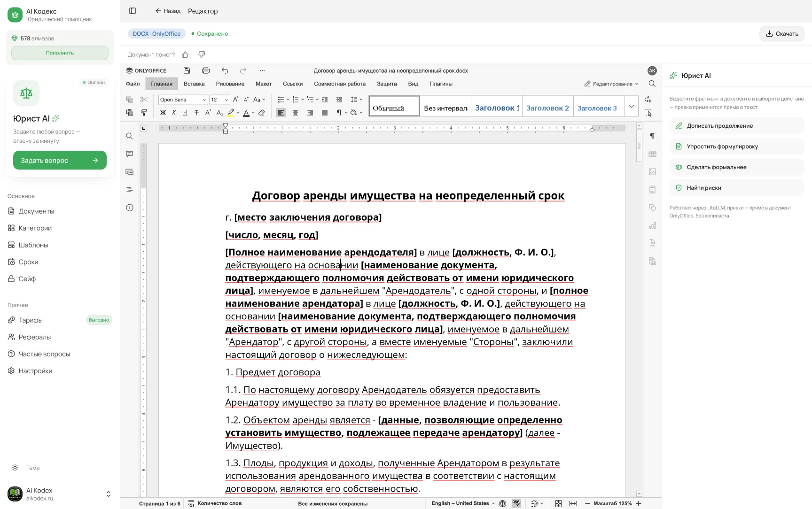The width and height of the screenshot is (812, 509).
Task: Toggle bold formatting (Ж) in toolbar
Action: 163,113
